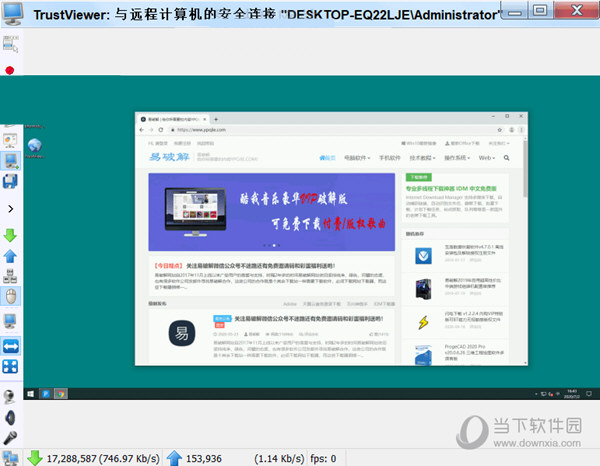
Task: Click the purple 酷我音乐 banner image
Action: (272, 212)
